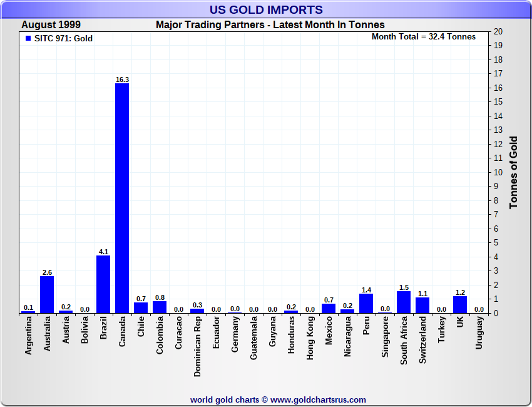532x407 pixels.
Task: Click the Mexico bar in the chart
Action: point(329,308)
